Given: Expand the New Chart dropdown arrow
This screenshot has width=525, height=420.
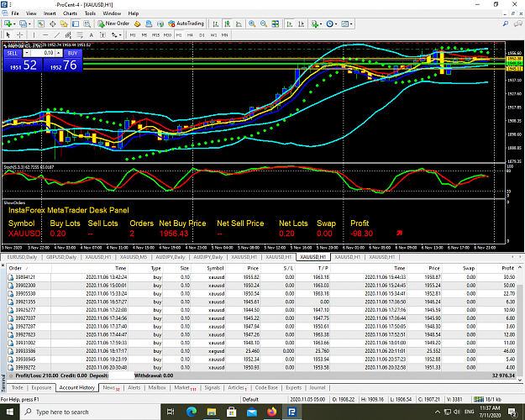Looking at the screenshot, I should point(14,24).
